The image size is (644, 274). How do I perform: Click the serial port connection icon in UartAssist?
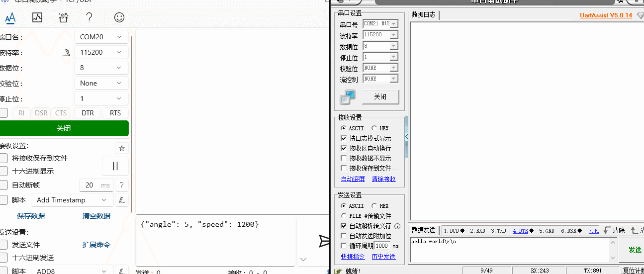348,97
